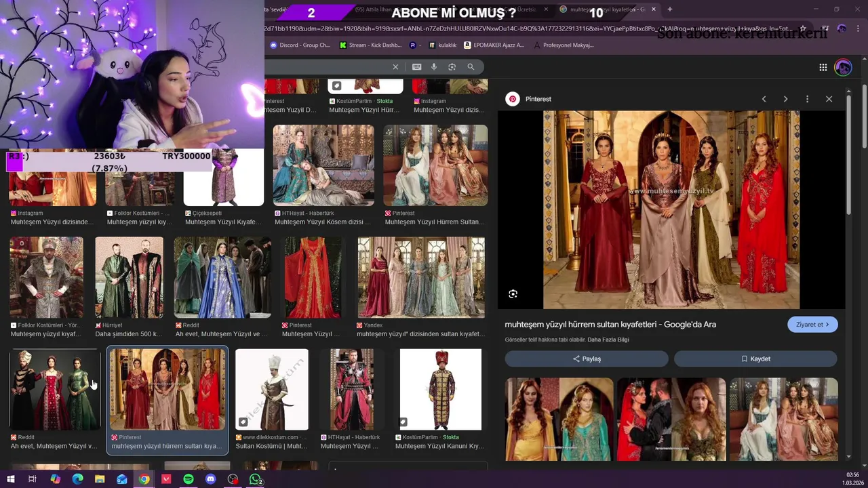Open dilekkostum Sultan Kostümü image result
868x488 pixels.
(271, 390)
